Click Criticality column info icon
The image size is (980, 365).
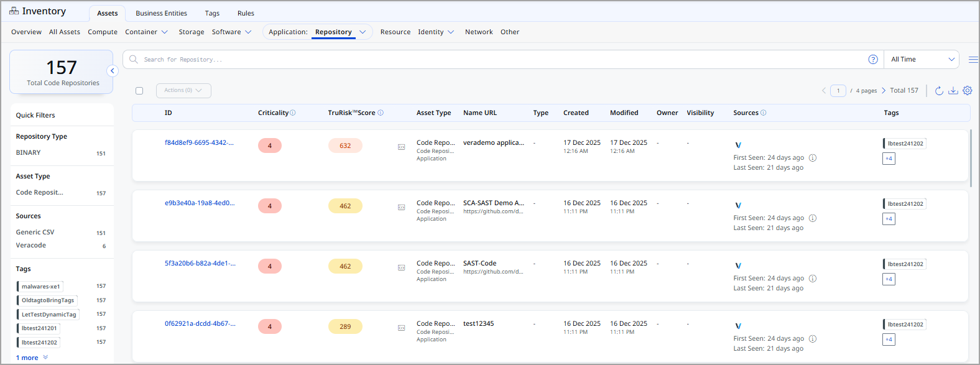pyautogui.click(x=293, y=113)
